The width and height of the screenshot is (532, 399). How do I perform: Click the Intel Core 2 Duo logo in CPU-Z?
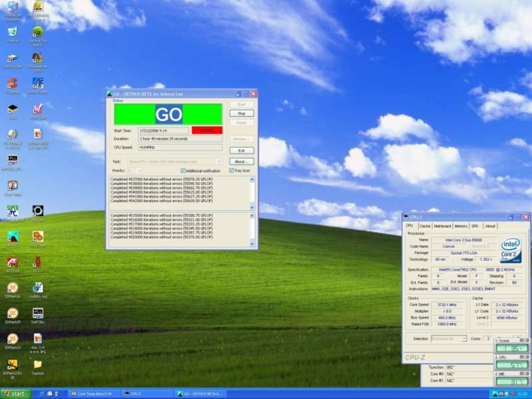pos(511,250)
